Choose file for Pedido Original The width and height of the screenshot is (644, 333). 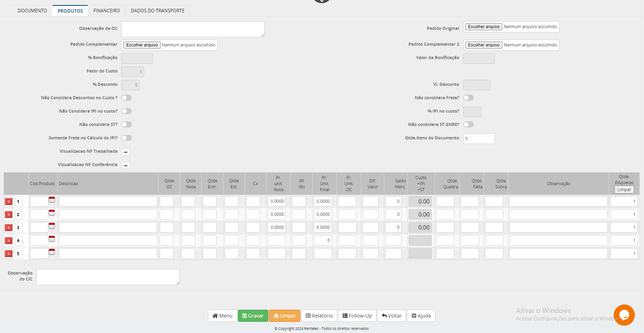click(x=484, y=27)
